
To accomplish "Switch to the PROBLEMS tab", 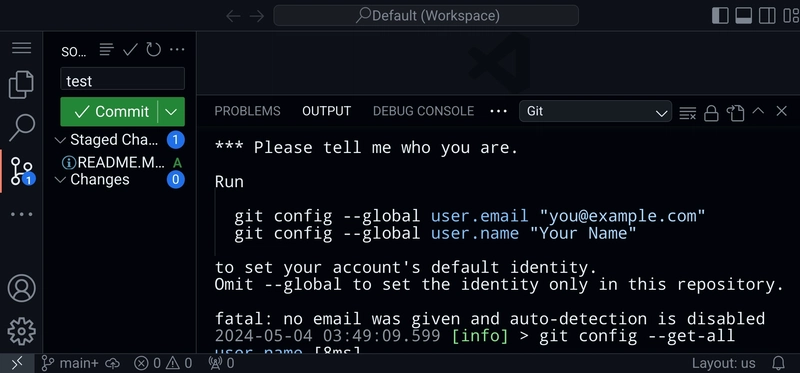I will [247, 111].
